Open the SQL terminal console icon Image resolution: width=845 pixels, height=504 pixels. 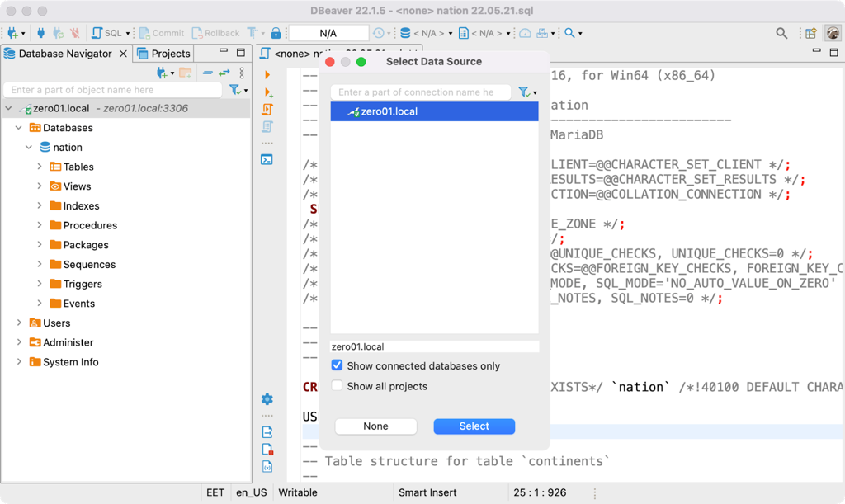click(x=267, y=160)
